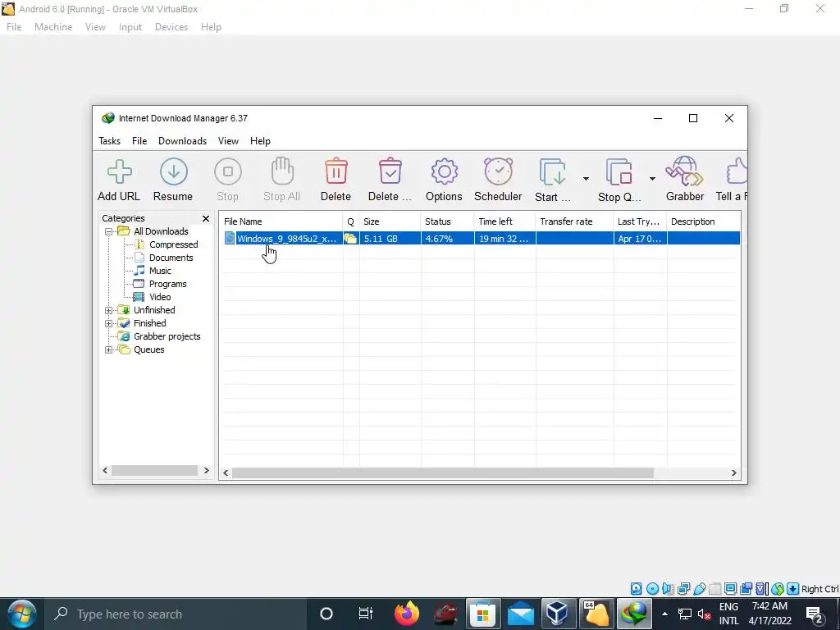Sort by Transfer rate column header

[574, 221]
